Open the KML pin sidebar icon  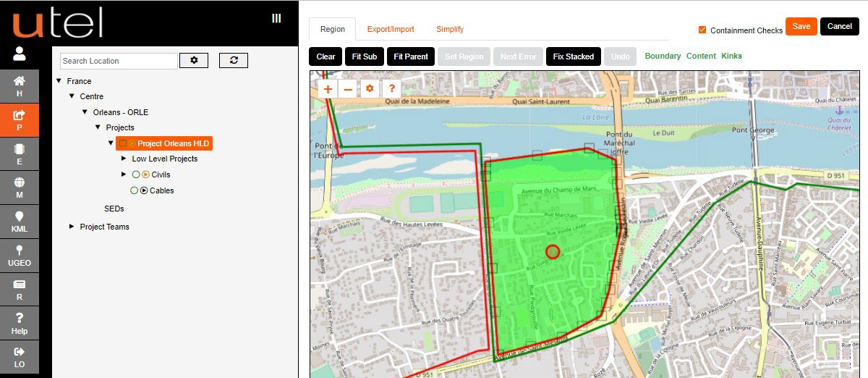click(20, 222)
